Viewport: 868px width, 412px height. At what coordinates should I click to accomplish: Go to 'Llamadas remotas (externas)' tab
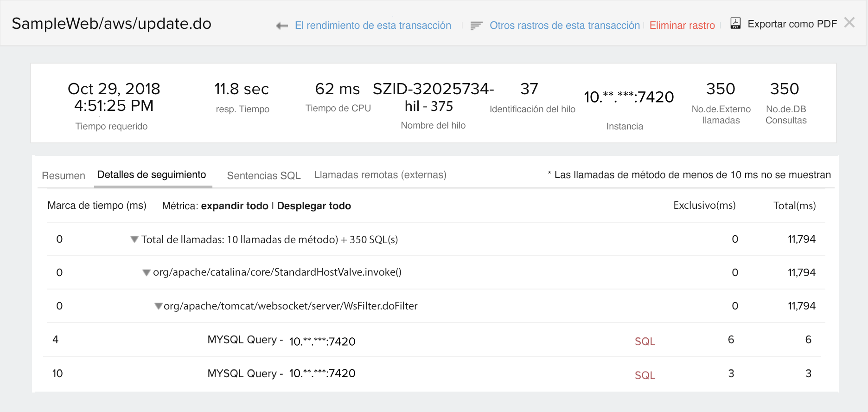tap(380, 175)
